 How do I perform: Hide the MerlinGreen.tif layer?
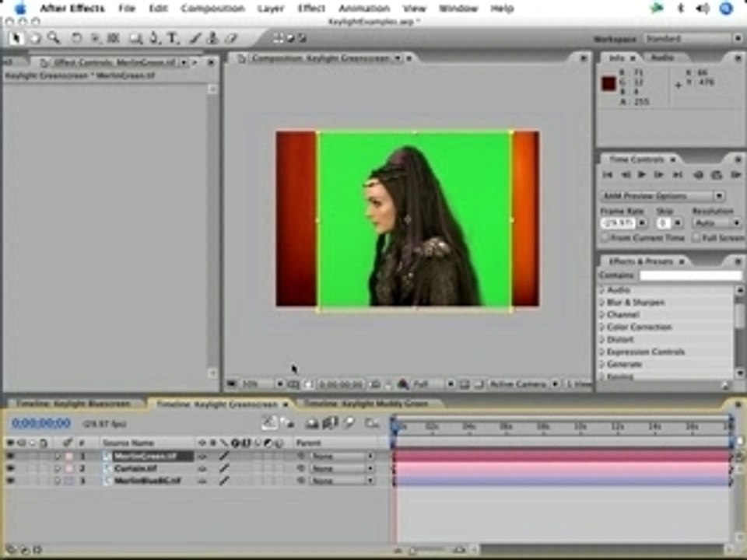pyautogui.click(x=10, y=456)
